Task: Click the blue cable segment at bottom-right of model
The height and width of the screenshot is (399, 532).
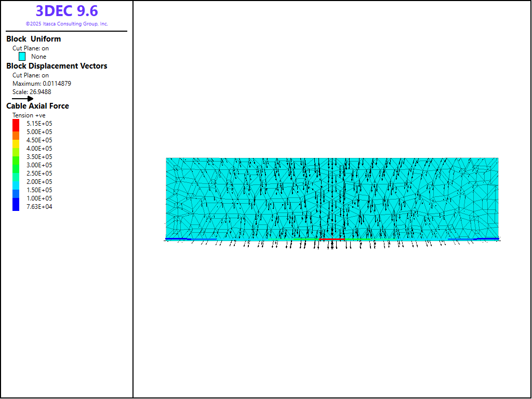Action: coord(487,239)
